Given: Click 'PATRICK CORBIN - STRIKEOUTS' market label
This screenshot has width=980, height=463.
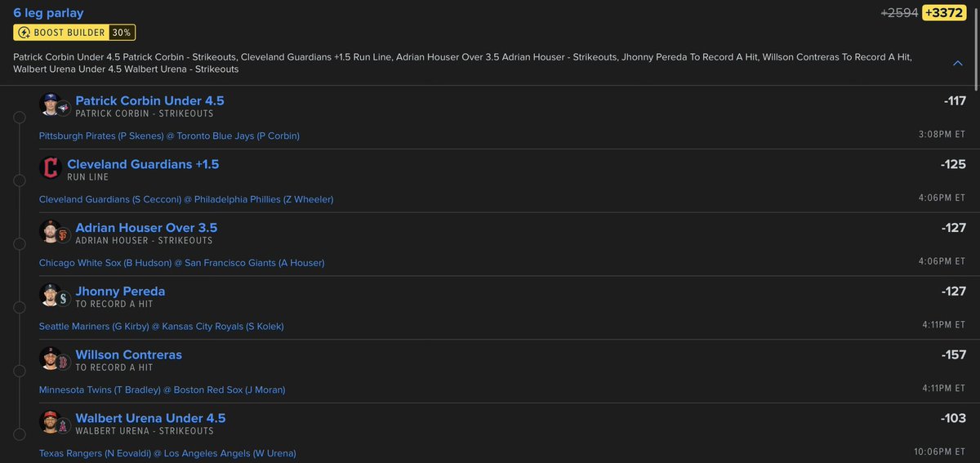Looking at the screenshot, I should point(145,114).
